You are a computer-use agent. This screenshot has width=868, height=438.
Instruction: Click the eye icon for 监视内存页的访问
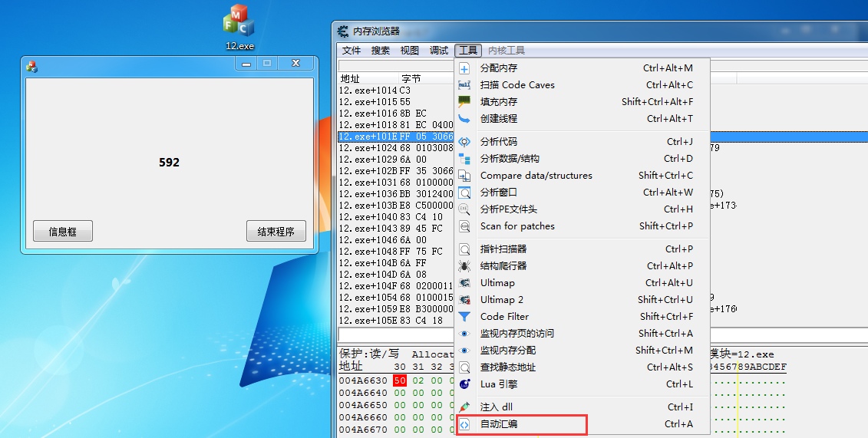point(464,334)
